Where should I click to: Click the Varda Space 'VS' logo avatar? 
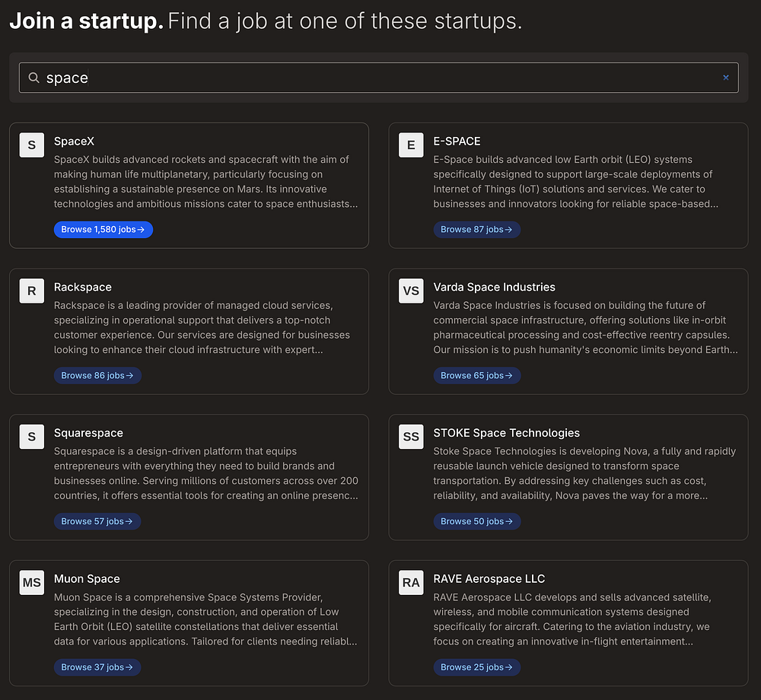coord(411,291)
